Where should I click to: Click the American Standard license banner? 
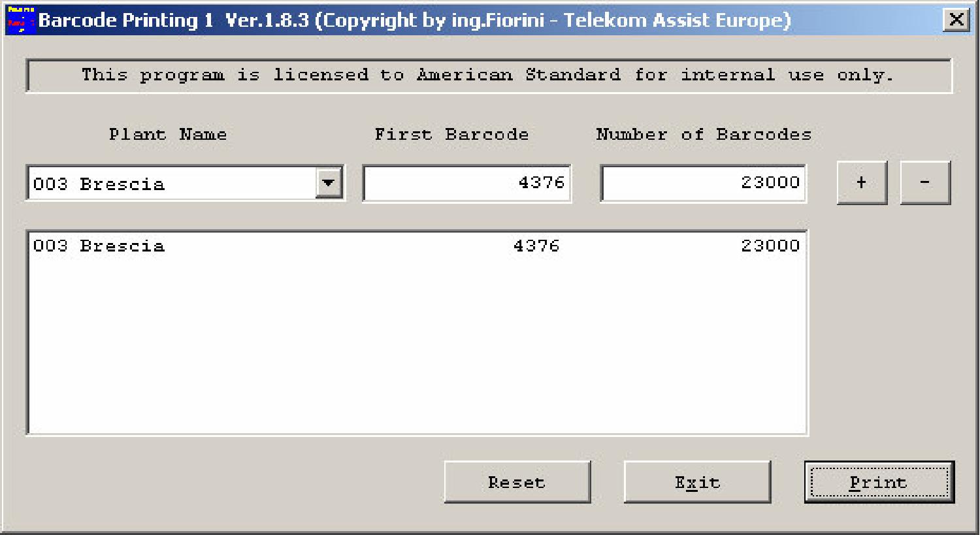(x=489, y=76)
